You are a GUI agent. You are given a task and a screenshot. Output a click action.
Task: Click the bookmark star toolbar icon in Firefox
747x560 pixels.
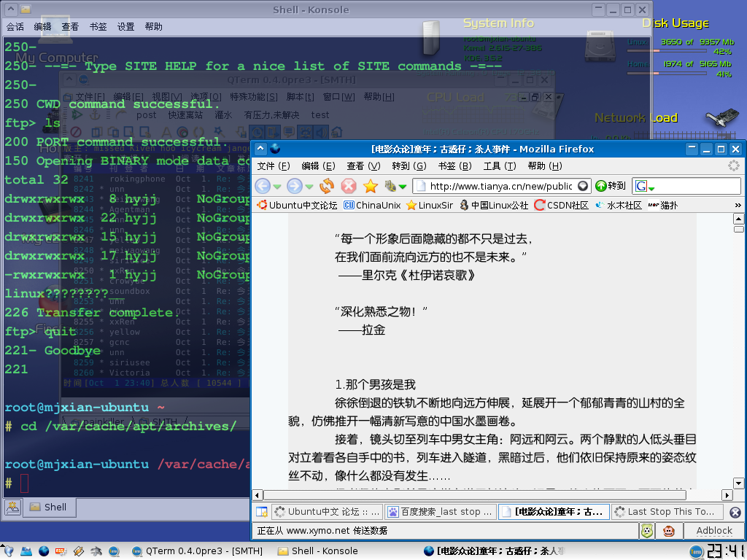click(x=370, y=186)
